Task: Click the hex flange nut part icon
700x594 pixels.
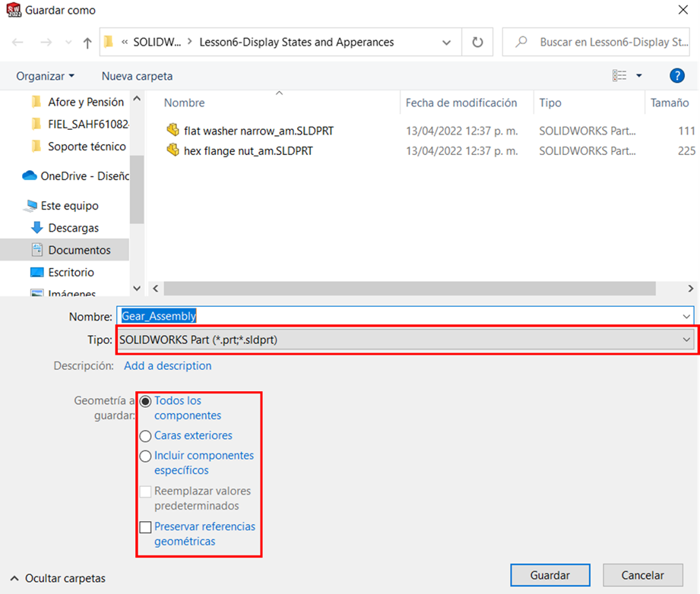Action: pos(173,150)
